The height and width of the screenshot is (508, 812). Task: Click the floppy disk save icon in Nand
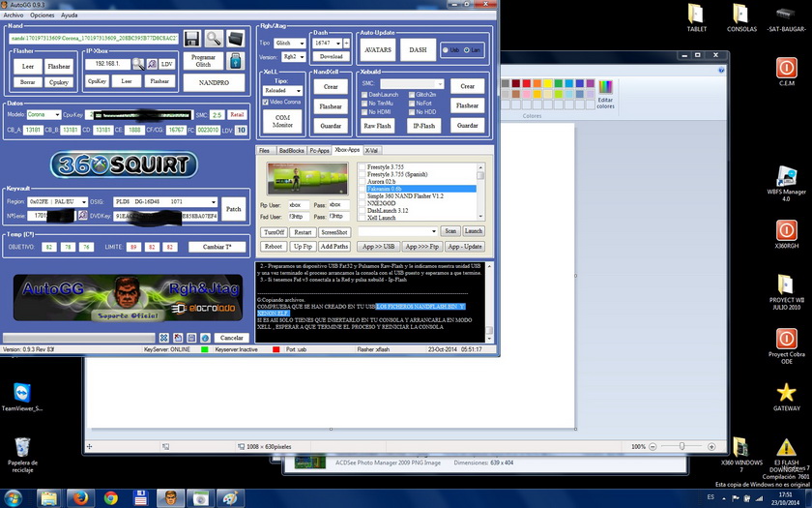[x=191, y=39]
